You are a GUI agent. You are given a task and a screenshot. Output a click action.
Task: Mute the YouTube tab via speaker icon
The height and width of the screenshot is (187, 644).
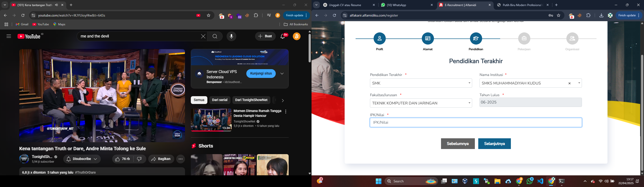click(x=56, y=5)
